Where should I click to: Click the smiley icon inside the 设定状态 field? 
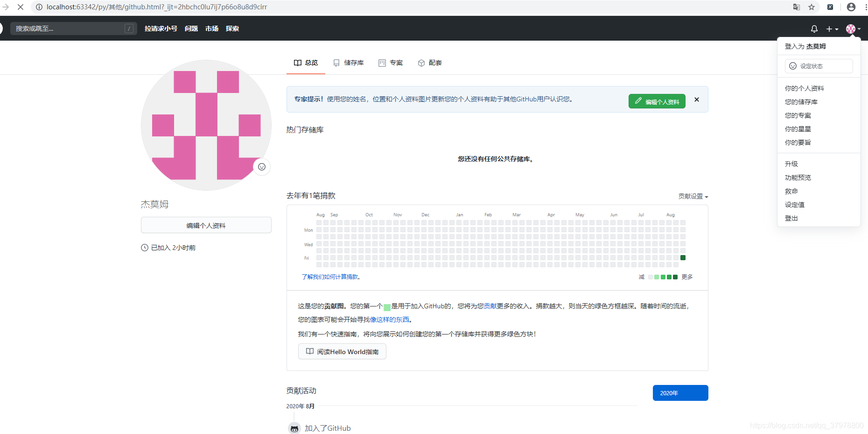coord(793,66)
